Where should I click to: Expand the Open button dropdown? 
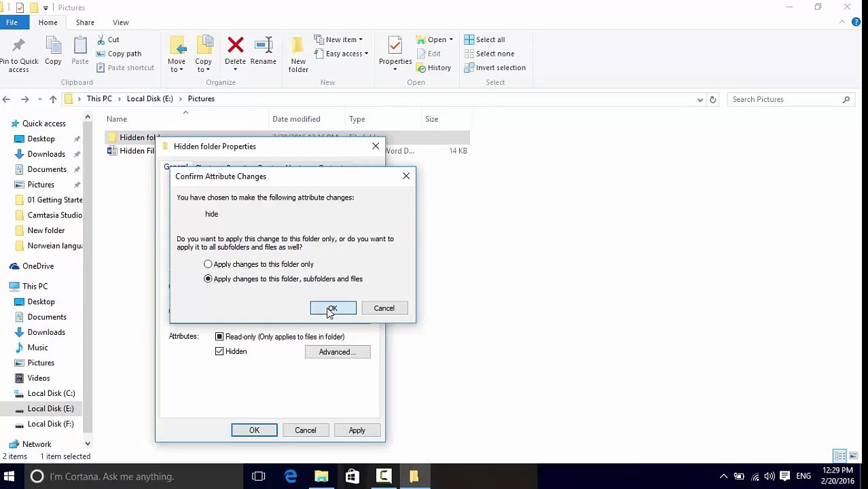(x=450, y=39)
